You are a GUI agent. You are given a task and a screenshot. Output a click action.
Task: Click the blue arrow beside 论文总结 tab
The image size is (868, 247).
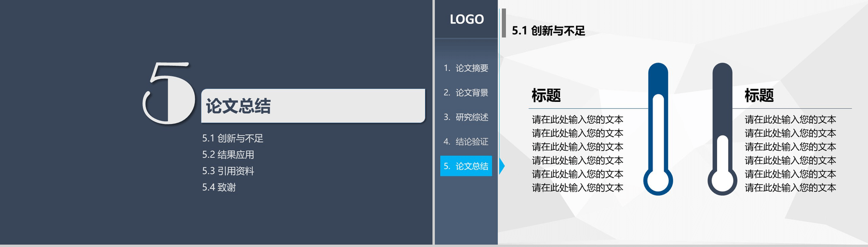tap(502, 166)
